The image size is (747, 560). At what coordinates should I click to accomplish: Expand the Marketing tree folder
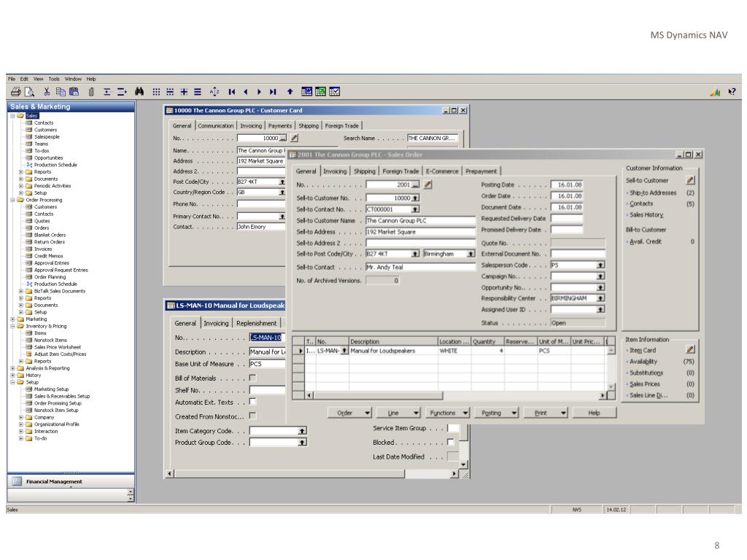pos(13,319)
